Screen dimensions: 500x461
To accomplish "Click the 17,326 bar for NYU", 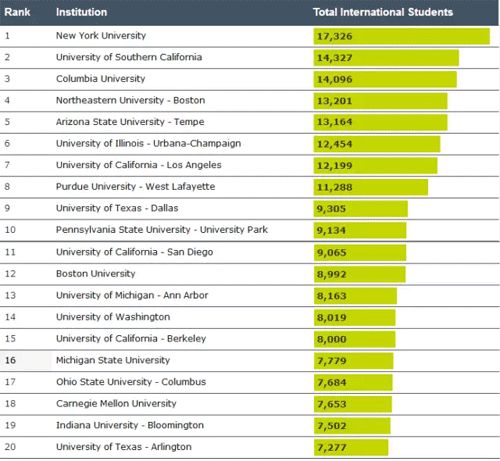I will 402,36.
